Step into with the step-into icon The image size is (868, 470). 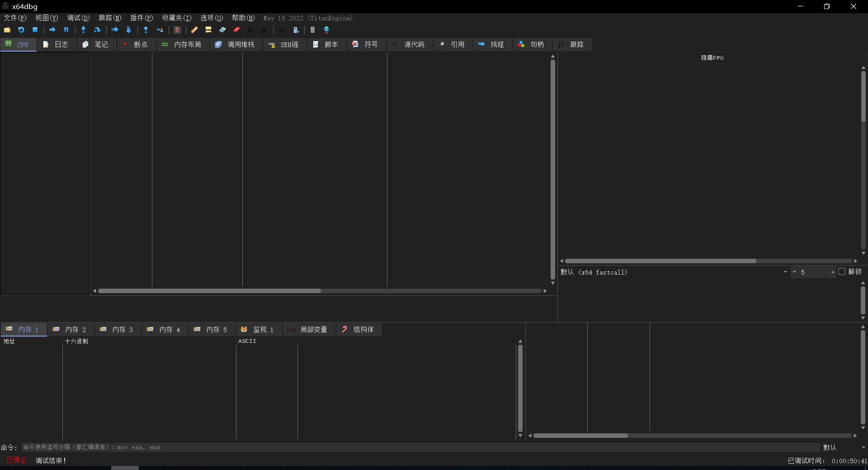point(84,30)
